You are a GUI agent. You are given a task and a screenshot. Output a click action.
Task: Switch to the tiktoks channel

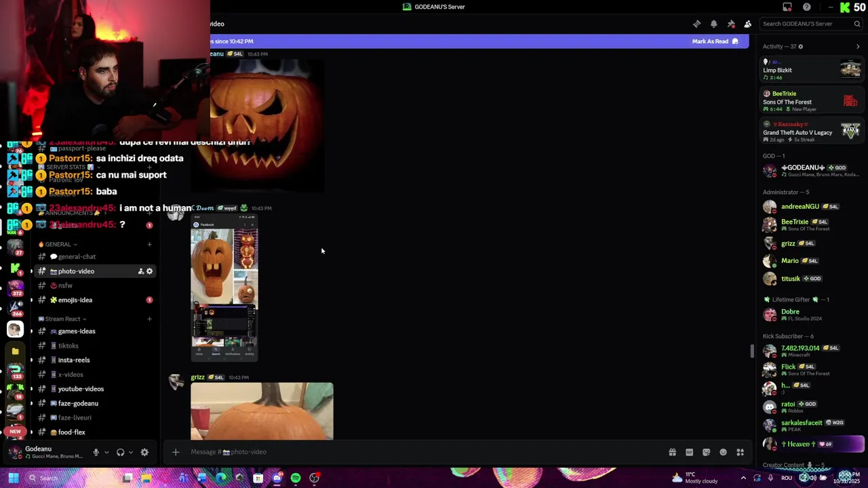click(x=94, y=346)
